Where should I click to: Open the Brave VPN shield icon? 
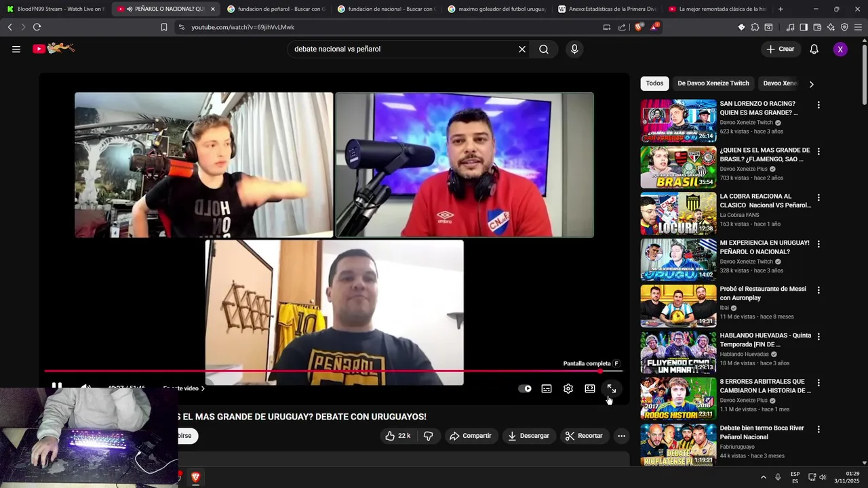[x=844, y=27]
